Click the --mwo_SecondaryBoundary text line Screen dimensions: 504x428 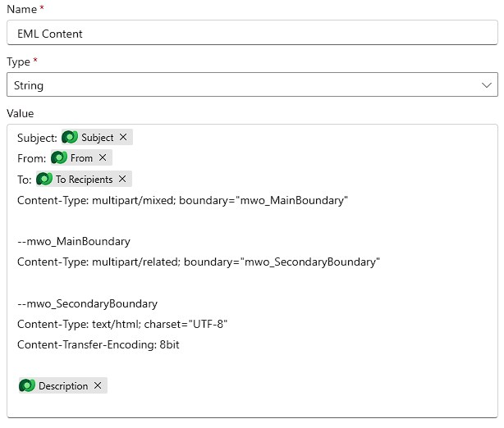pyautogui.click(x=87, y=304)
